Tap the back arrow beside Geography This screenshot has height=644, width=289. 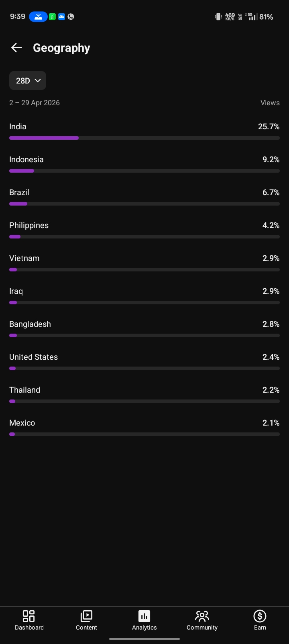click(16, 48)
